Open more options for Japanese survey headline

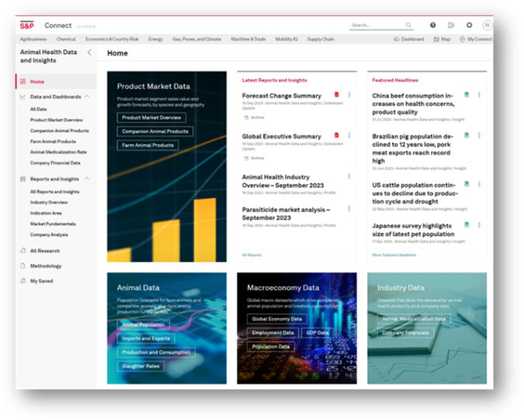[x=479, y=225]
